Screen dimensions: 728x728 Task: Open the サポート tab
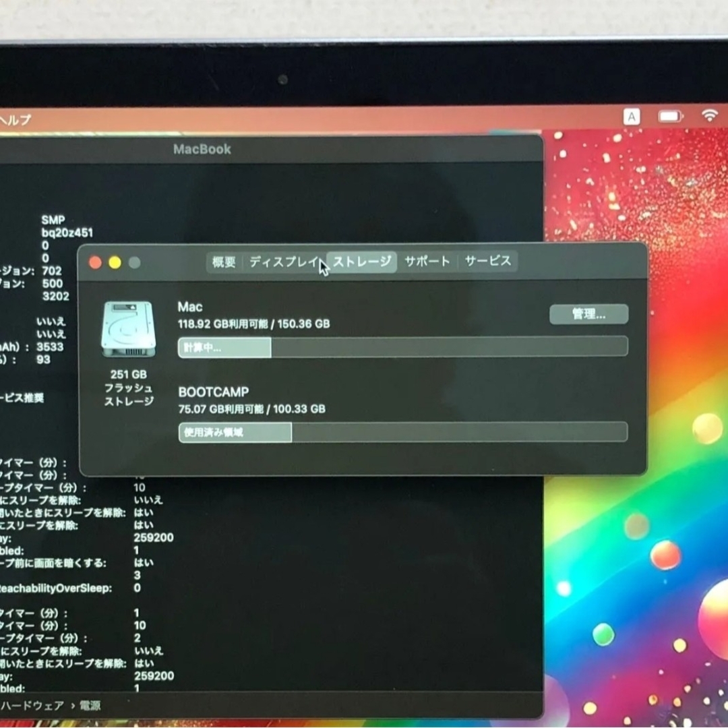pyautogui.click(x=427, y=262)
